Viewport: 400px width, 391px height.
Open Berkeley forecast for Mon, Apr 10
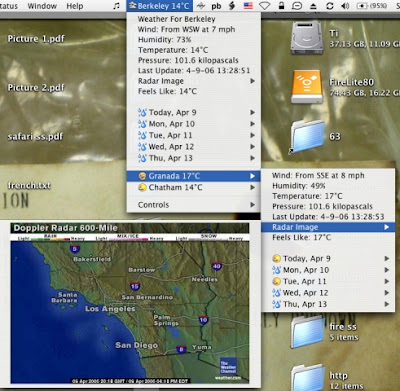pos(193,124)
